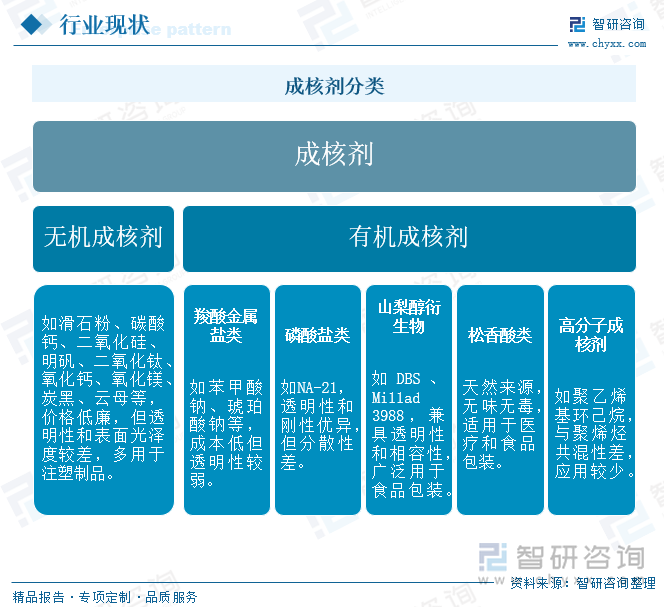This screenshot has width=664, height=607.
Task: Select the 无机成核剂 category box
Action: tap(103, 238)
